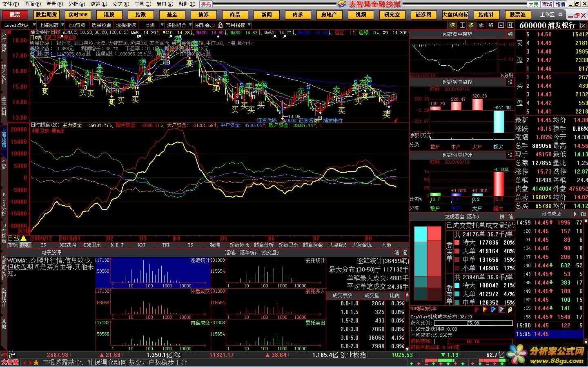Screen dimensions: 588x367
Task: Click the fourth TOP移动成本 chart icon
Action: tap(502, 309)
